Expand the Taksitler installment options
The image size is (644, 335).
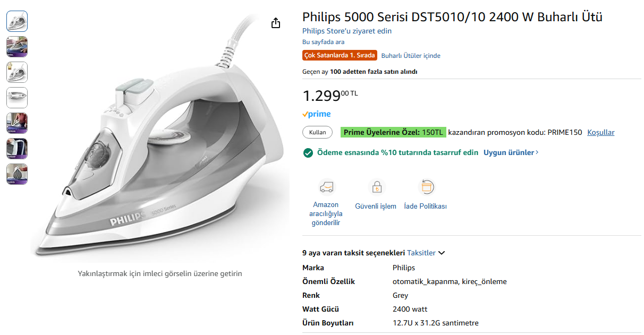(x=426, y=253)
